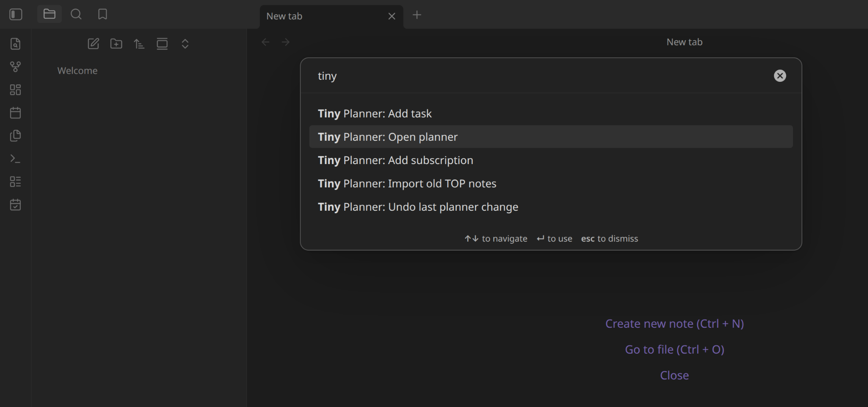Viewport: 868px width, 407px height.
Task: Click the checklist ribbon icon
Action: [16, 181]
